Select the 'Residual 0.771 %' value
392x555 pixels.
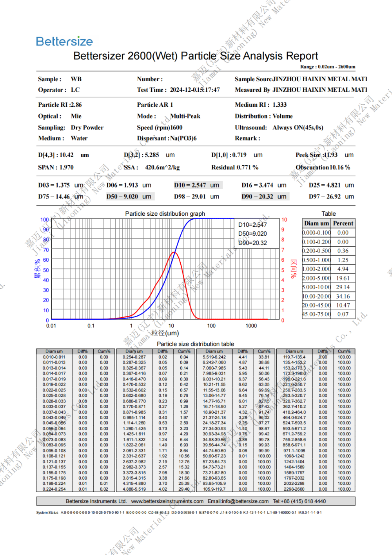pos(235,167)
